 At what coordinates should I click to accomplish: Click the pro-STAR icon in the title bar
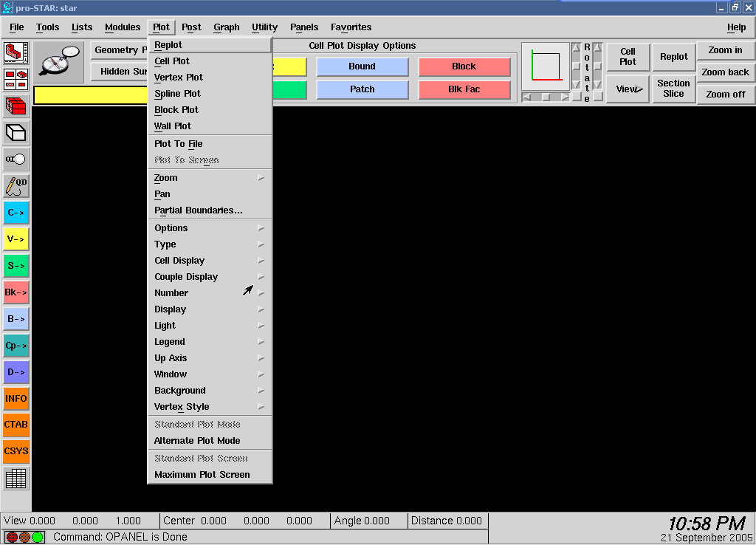point(7,7)
